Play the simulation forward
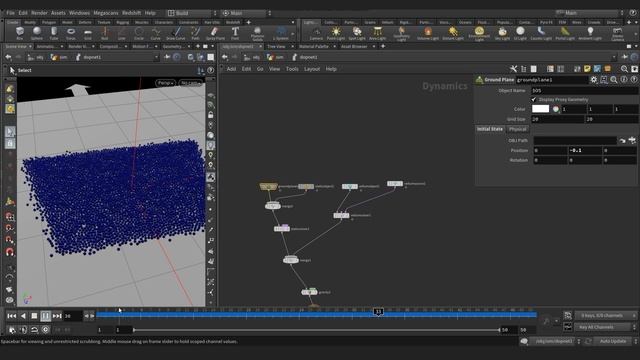 pos(46,316)
